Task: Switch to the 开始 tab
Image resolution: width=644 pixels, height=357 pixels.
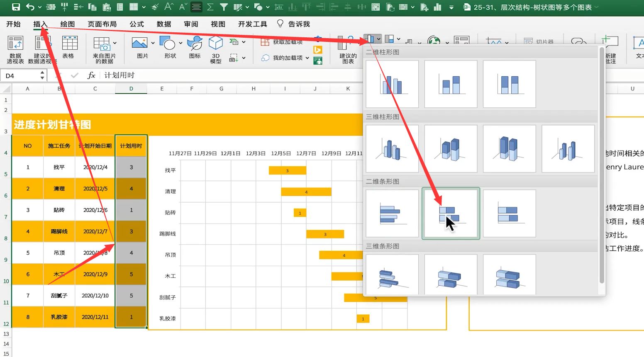Action: coord(13,24)
